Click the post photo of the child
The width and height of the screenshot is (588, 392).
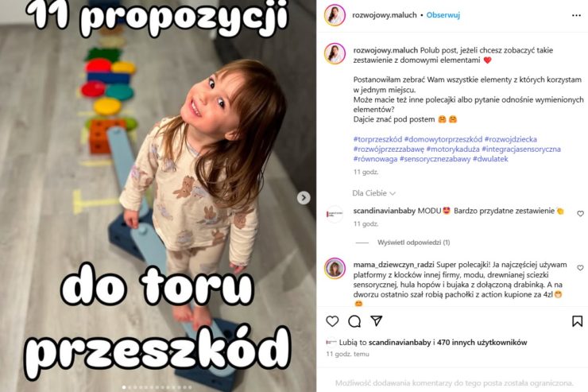158,196
